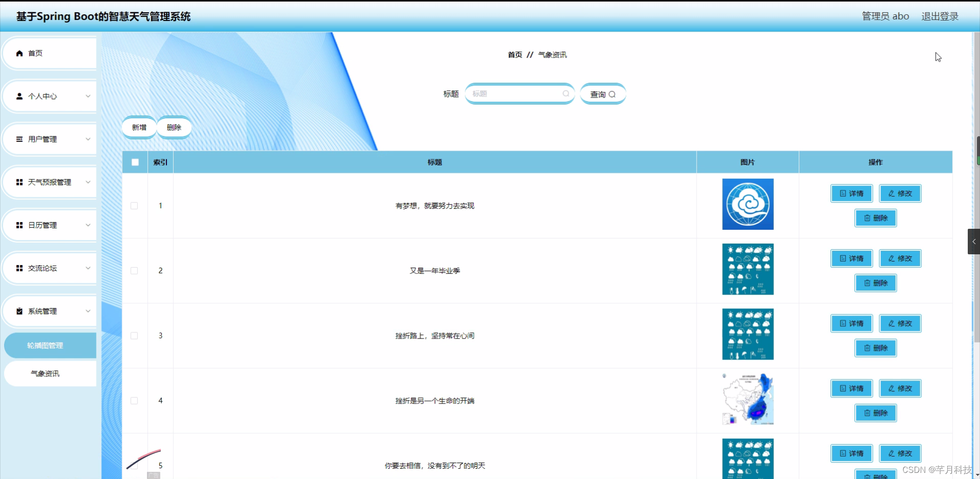
Task: Click the home icon beside 首页
Action: 19,53
